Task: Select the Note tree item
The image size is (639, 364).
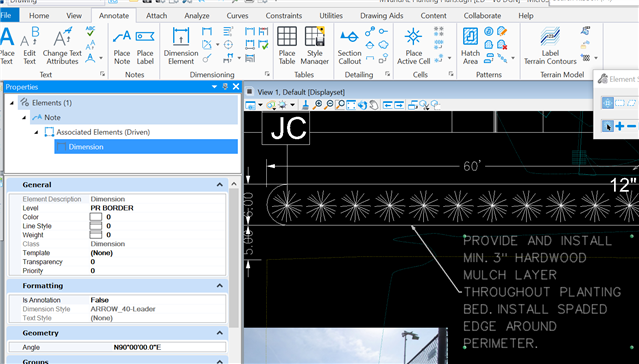Action: [x=134, y=117]
